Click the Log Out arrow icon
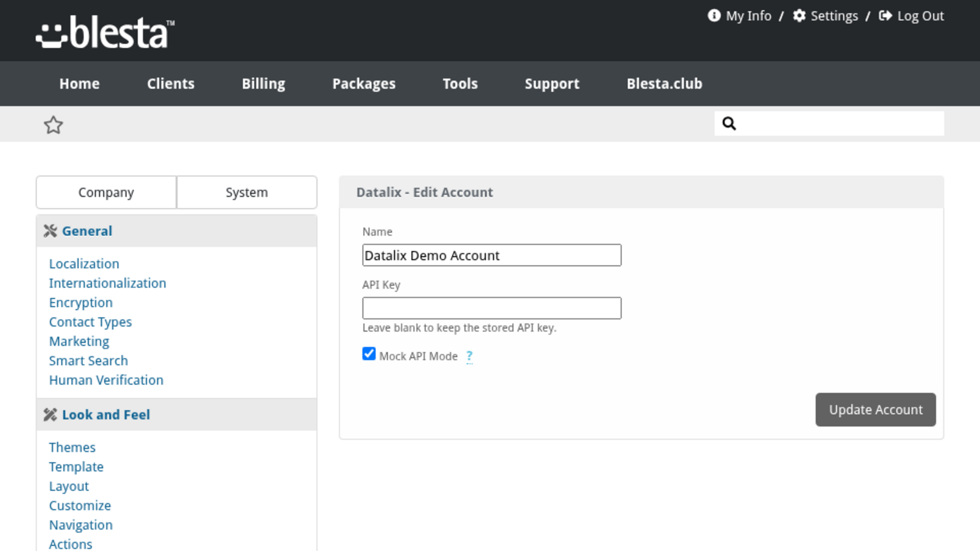The height and width of the screenshot is (551, 980). click(x=885, y=16)
